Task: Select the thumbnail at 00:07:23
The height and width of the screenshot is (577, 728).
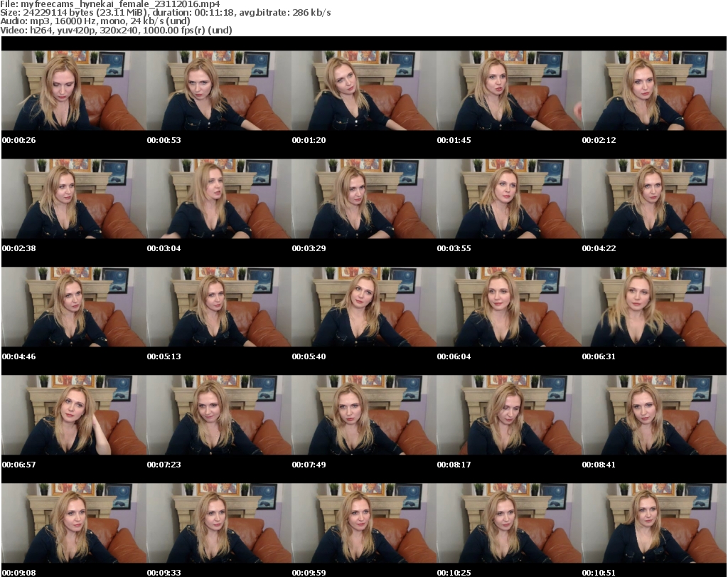Action: click(219, 415)
